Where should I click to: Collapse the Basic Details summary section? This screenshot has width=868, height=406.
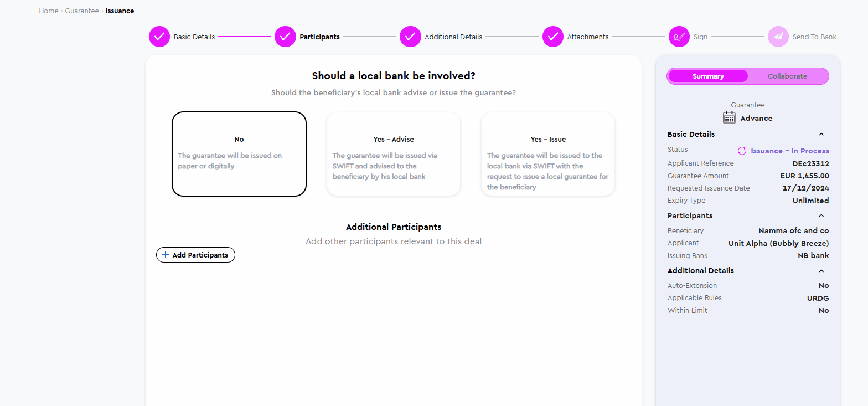coord(821,134)
